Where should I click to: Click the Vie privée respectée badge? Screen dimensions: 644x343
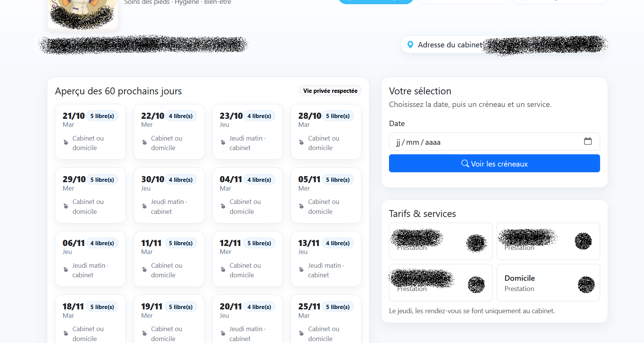330,91
